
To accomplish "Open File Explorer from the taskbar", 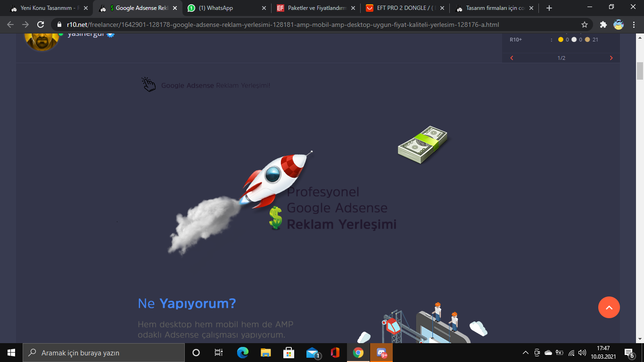I will 266,353.
